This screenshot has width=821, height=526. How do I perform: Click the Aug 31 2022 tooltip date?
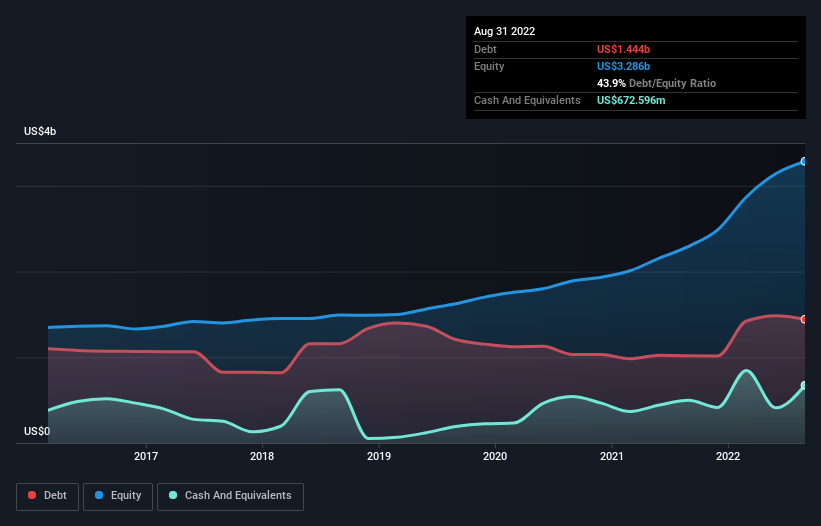505,31
